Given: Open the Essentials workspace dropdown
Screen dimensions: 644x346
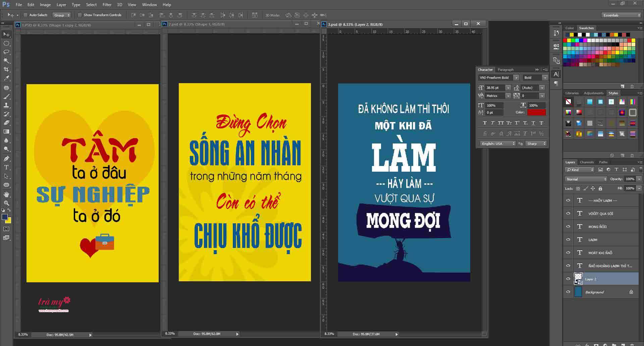Looking at the screenshot, I should [621, 15].
